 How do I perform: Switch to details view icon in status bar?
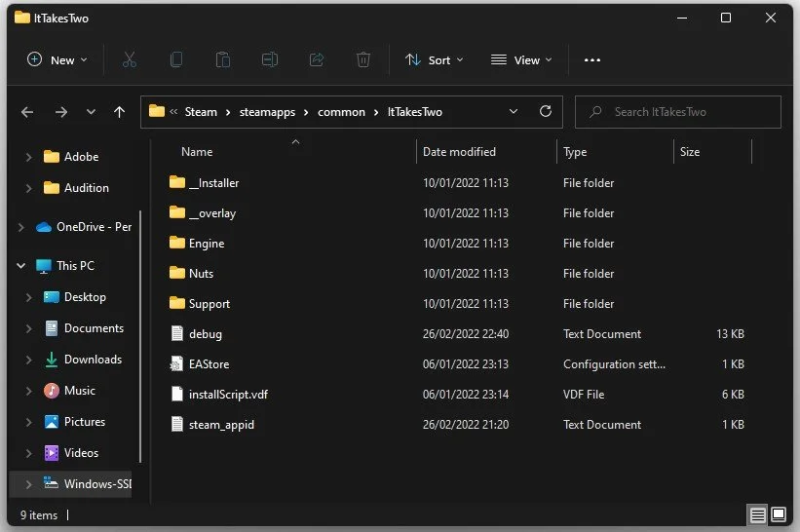pyautogui.click(x=757, y=514)
